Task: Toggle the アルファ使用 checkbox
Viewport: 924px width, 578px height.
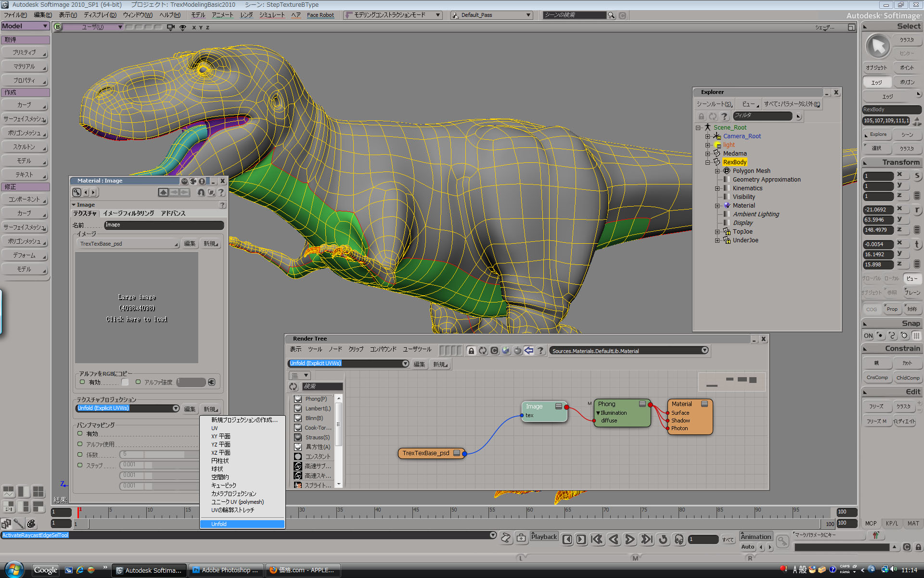Action: pyautogui.click(x=80, y=444)
